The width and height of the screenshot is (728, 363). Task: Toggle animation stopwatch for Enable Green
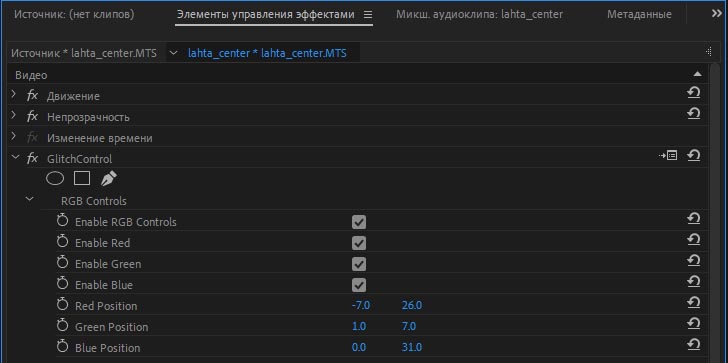[62, 263]
